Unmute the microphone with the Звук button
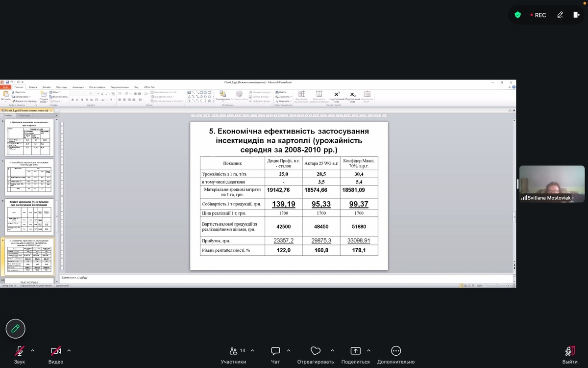Screen dimensions: 588x368 click(20, 351)
